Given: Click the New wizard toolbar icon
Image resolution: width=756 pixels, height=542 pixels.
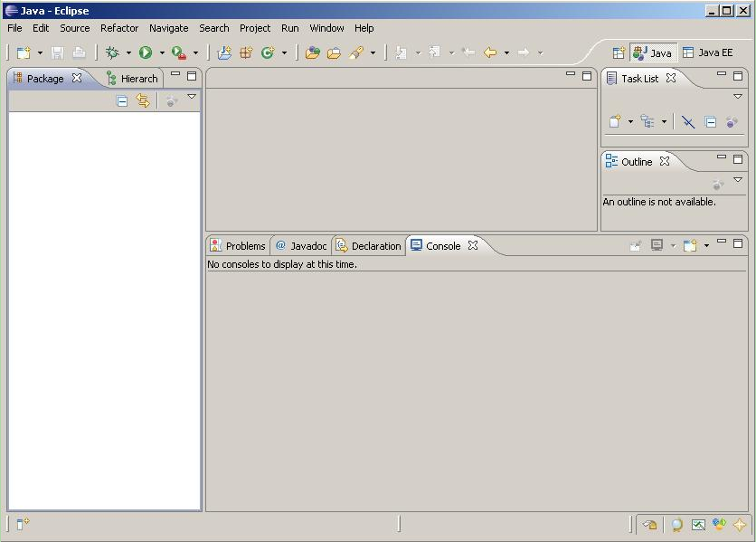Looking at the screenshot, I should pos(24,52).
